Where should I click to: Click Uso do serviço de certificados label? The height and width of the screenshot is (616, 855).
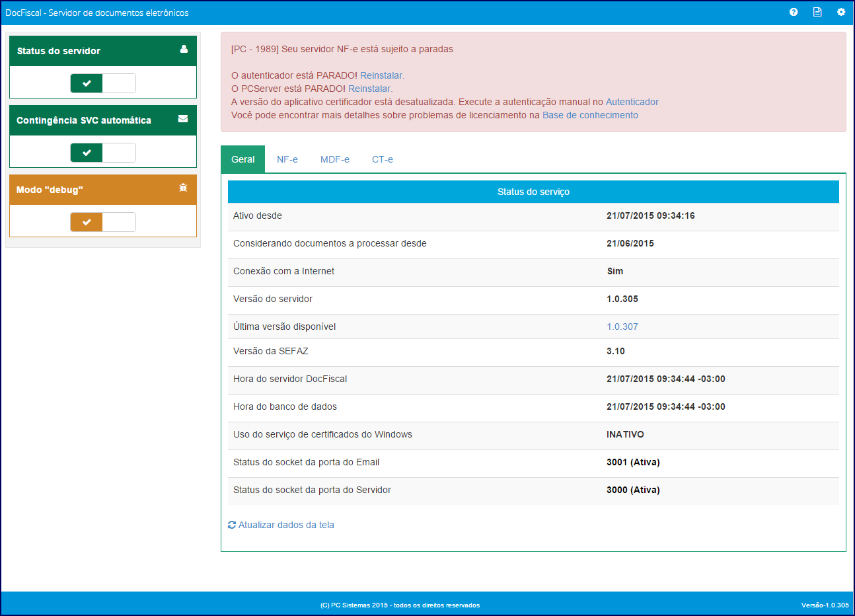point(322,434)
